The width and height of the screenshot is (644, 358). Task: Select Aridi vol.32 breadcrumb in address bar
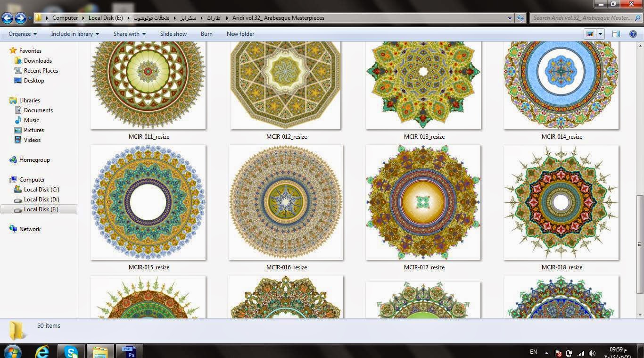click(x=278, y=18)
